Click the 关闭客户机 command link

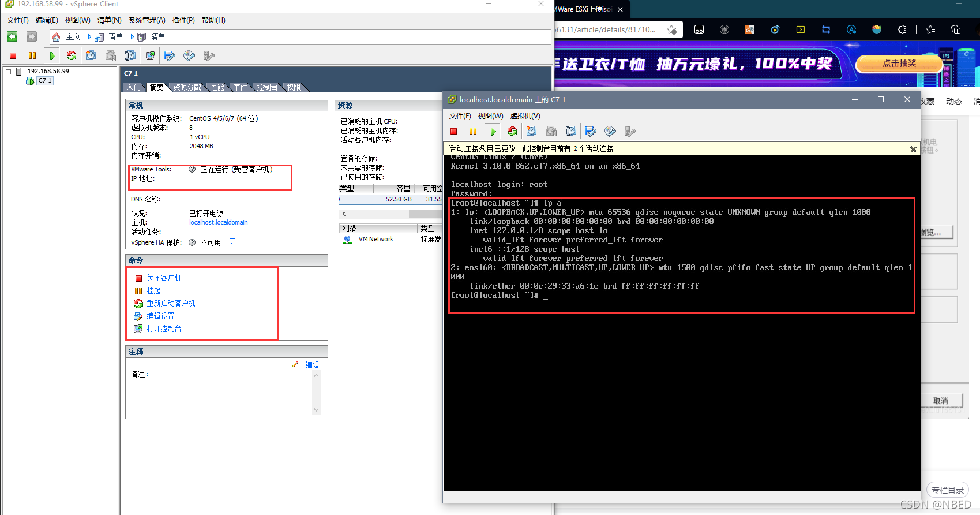point(164,278)
